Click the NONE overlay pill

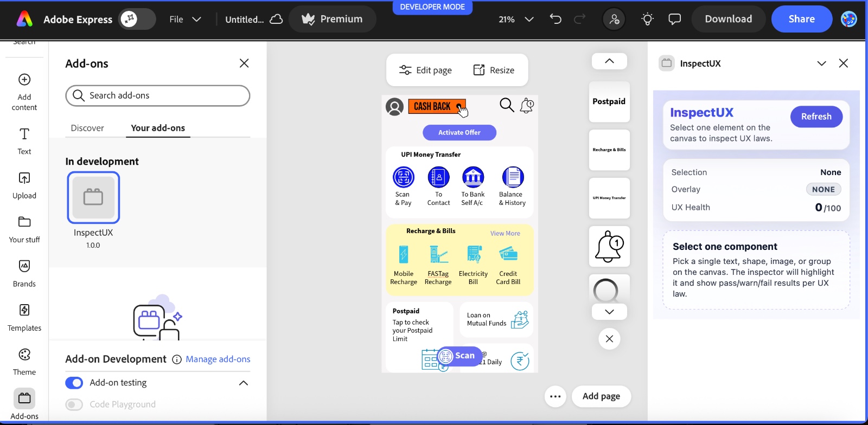(x=823, y=189)
